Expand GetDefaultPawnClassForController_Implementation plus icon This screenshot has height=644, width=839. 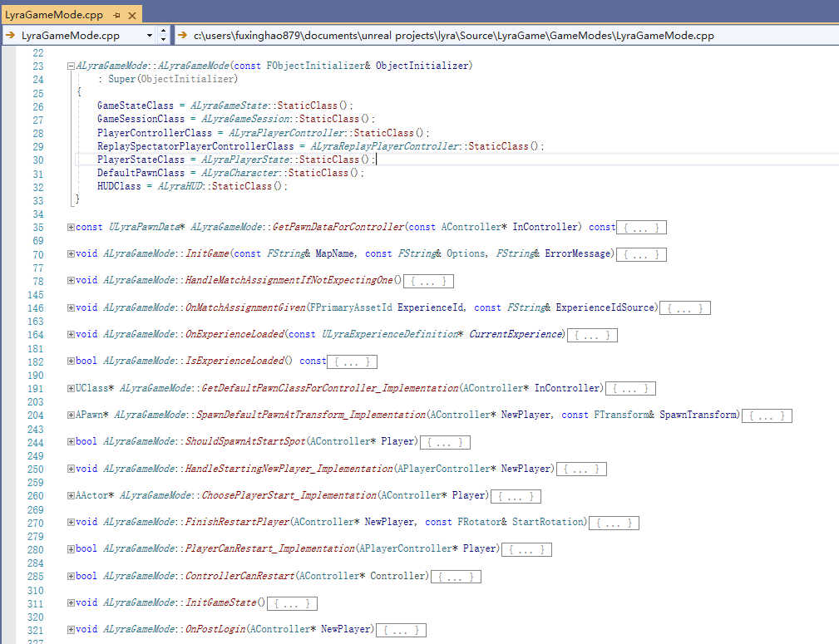point(71,388)
